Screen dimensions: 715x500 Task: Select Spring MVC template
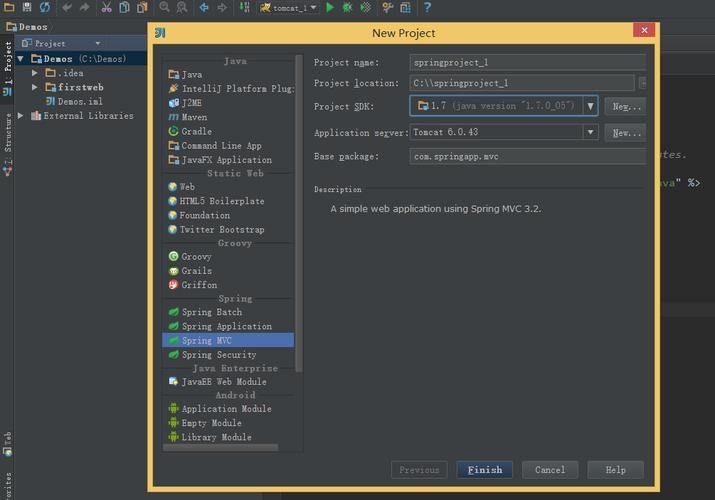coord(228,340)
